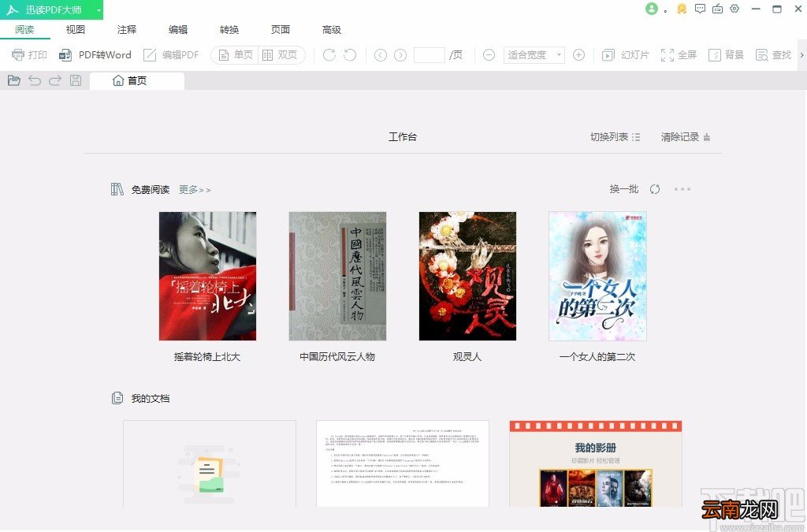
Task: Click the title text 中国历代风云人物
Action: [x=337, y=356]
